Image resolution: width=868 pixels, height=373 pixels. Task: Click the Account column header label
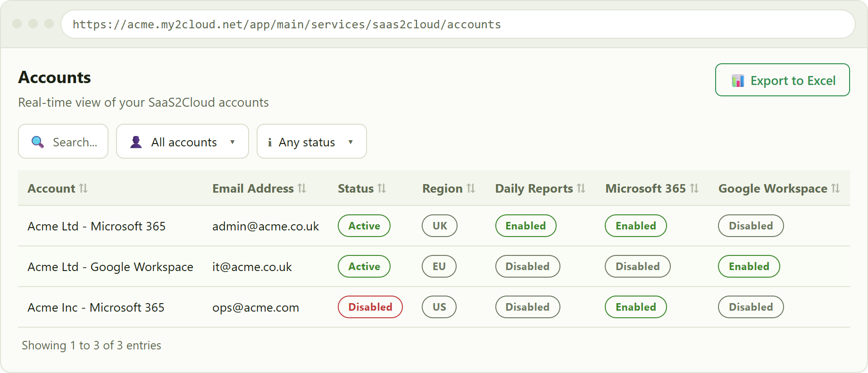pyautogui.click(x=51, y=188)
